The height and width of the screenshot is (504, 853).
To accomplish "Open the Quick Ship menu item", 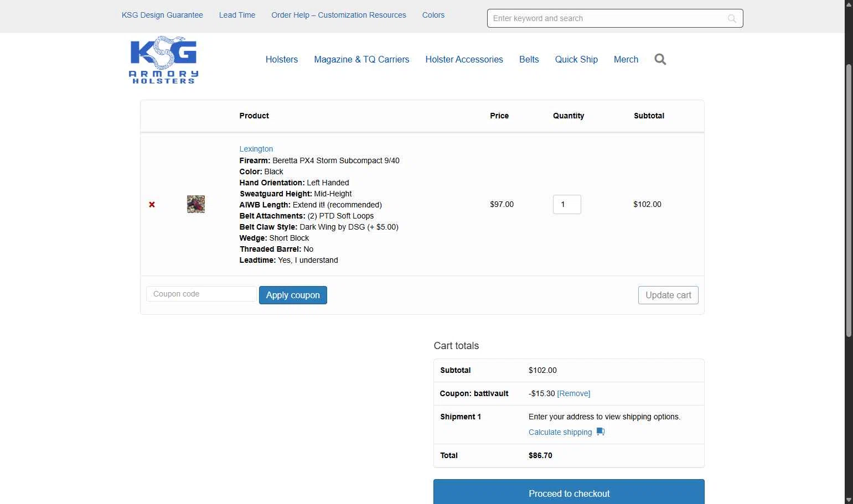I will click(x=576, y=59).
